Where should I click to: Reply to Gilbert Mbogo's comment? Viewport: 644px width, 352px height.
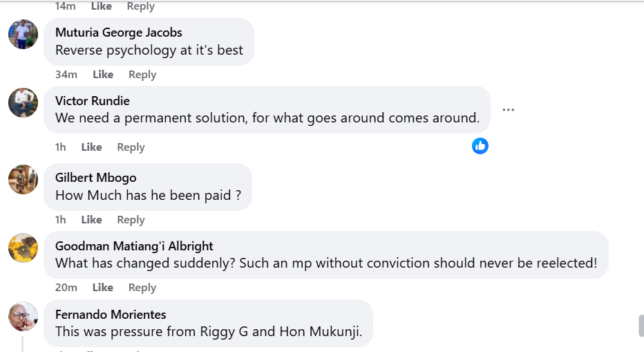pyautogui.click(x=131, y=220)
